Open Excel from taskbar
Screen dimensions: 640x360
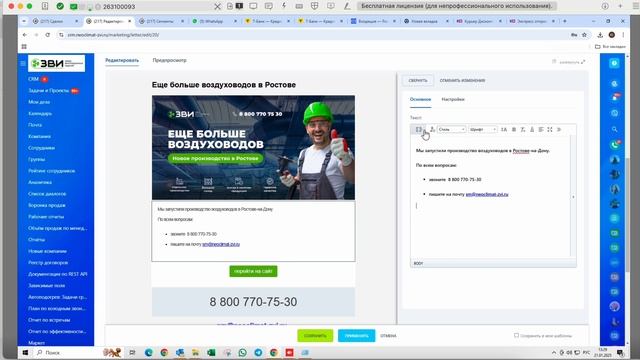tap(211, 352)
